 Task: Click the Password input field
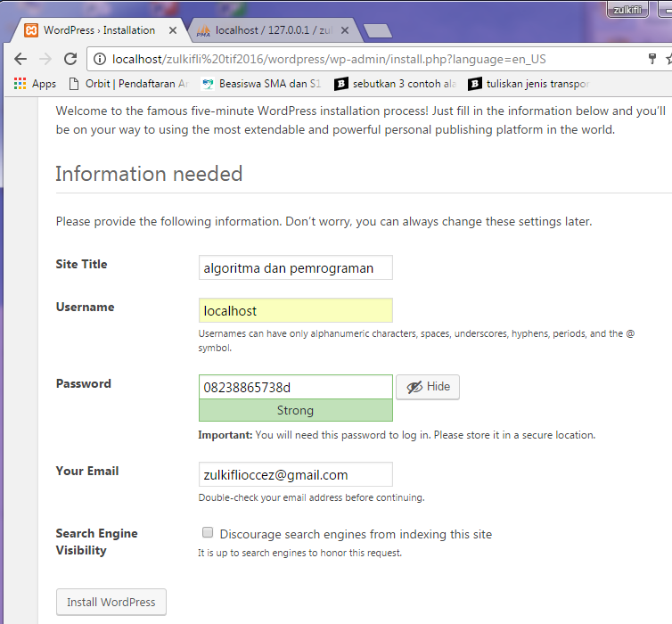click(x=296, y=387)
